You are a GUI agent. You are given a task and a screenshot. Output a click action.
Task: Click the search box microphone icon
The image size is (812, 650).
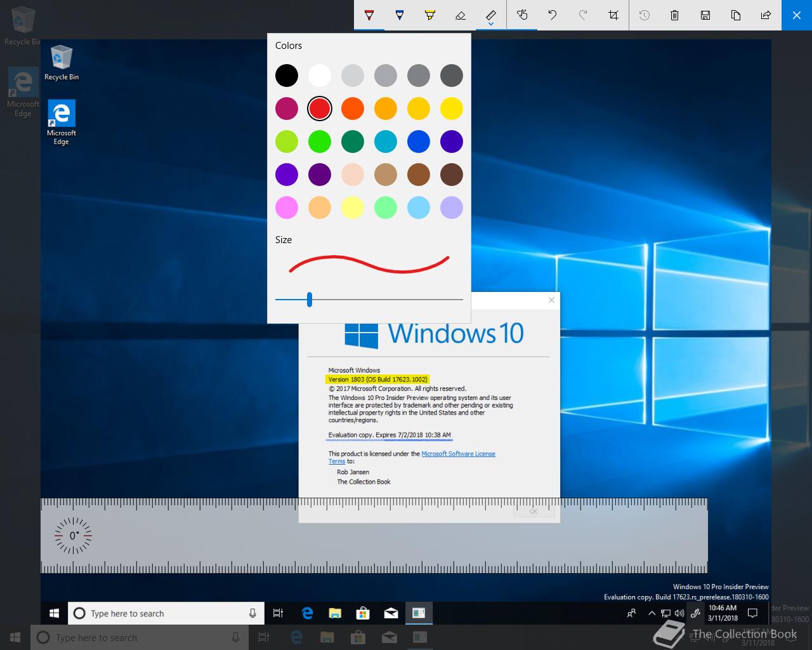(x=252, y=613)
